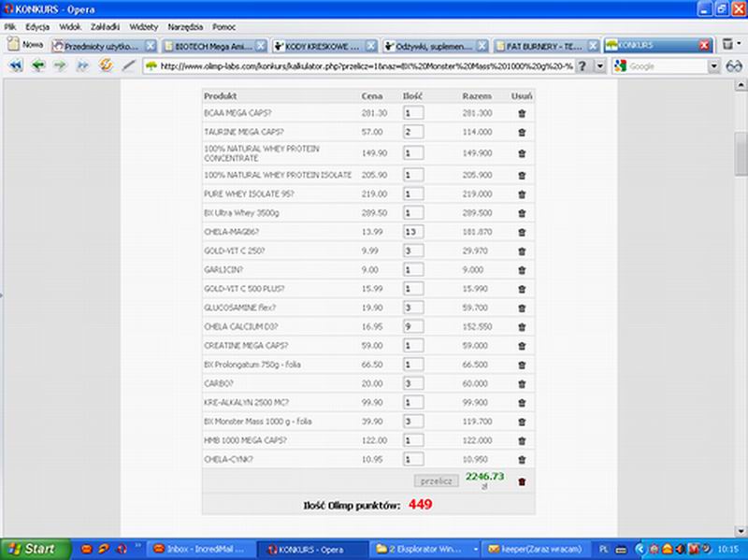Reload the page with the orange icon
The image size is (748, 560).
106,65
